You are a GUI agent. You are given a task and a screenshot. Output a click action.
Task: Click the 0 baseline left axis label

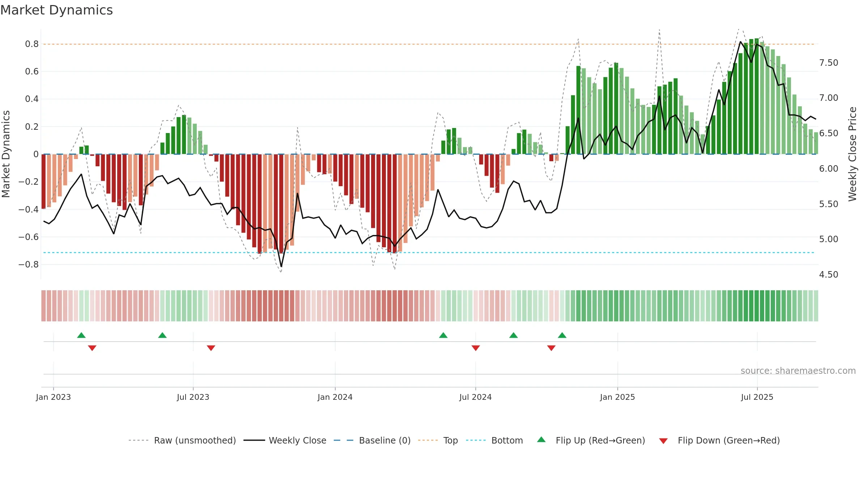pyautogui.click(x=36, y=154)
